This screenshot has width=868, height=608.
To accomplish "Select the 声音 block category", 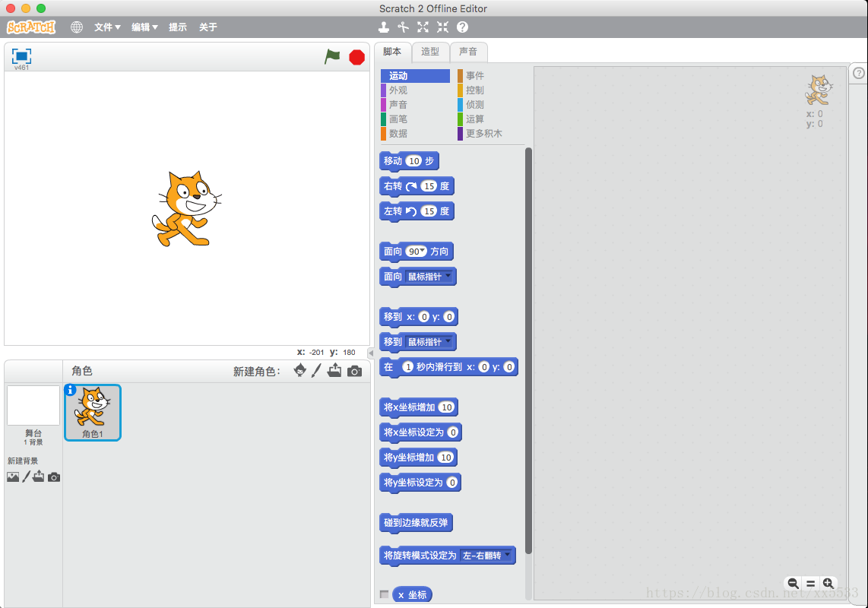I will (415, 105).
